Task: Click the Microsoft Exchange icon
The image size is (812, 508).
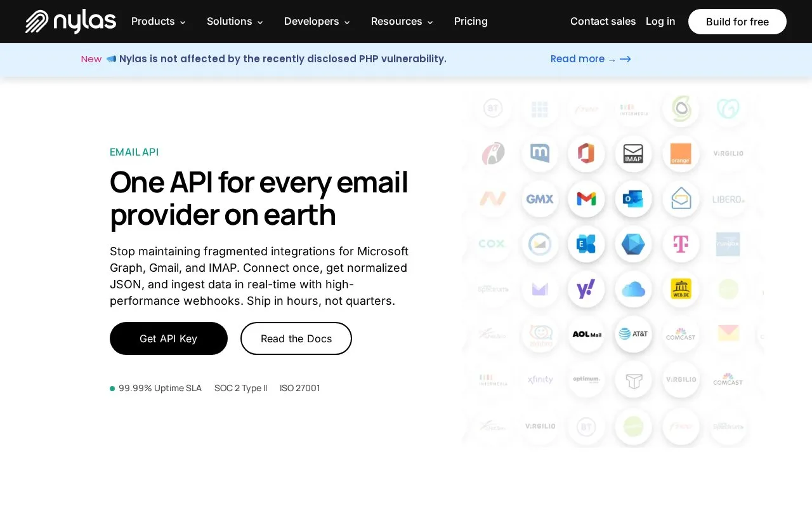Action: (x=586, y=244)
